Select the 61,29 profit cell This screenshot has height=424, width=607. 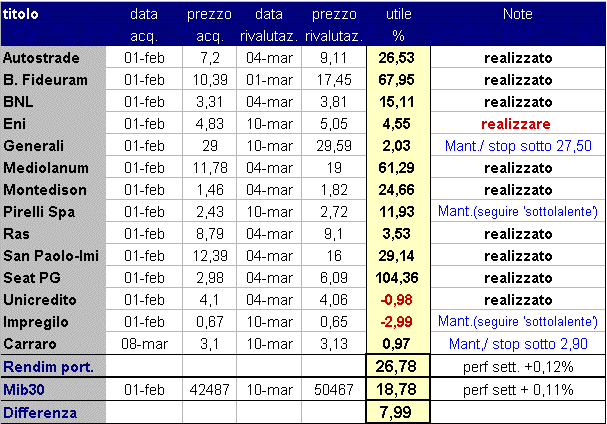[396, 168]
